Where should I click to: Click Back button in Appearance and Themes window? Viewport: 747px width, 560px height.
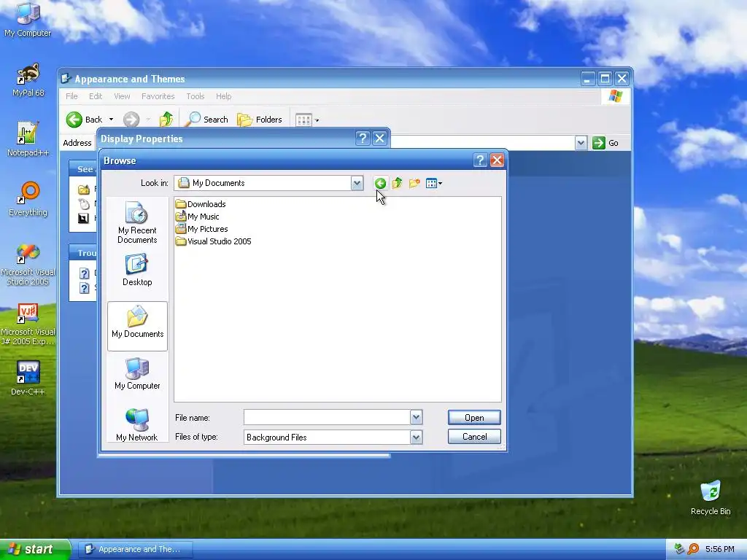point(85,120)
